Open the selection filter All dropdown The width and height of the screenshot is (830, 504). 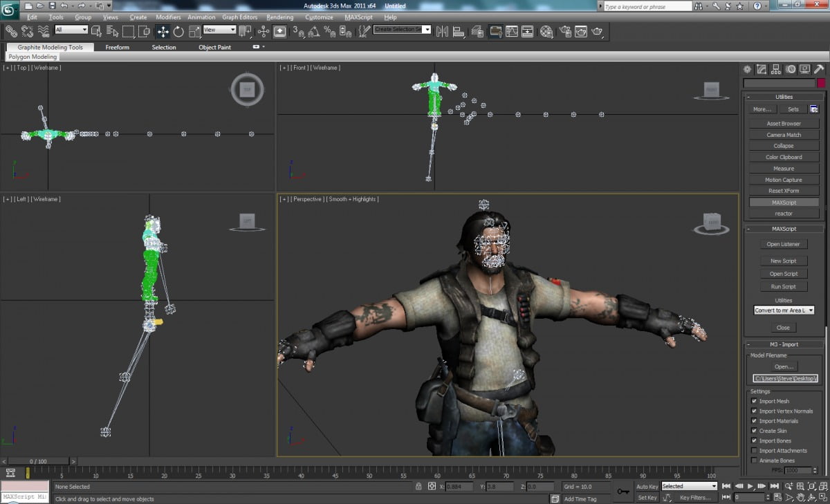point(71,30)
